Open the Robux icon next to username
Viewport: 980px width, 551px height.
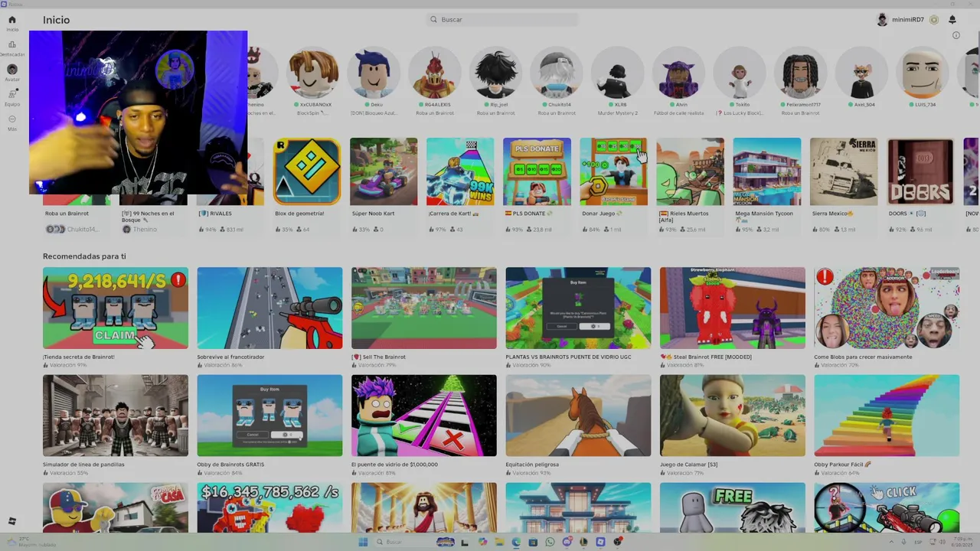934,20
